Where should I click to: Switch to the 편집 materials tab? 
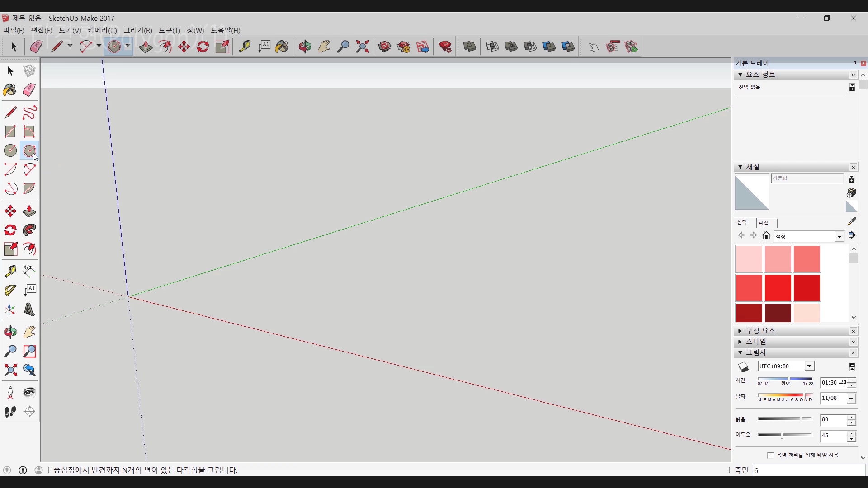(x=764, y=223)
